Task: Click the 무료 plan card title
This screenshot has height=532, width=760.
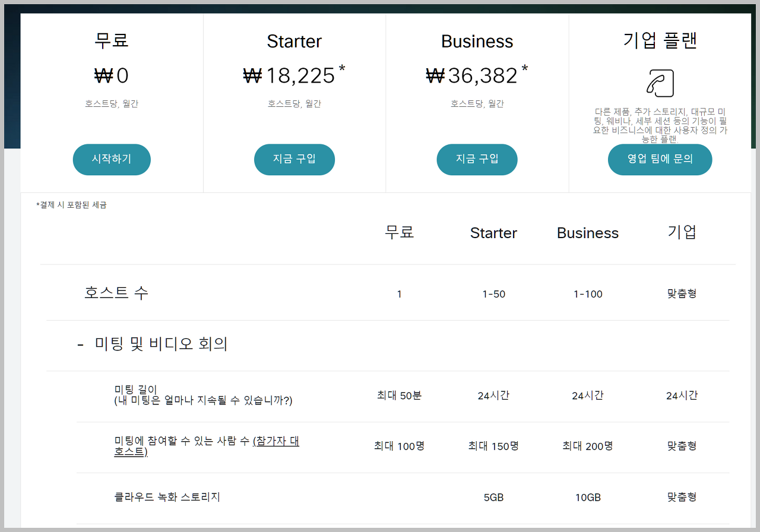Action: point(112,40)
